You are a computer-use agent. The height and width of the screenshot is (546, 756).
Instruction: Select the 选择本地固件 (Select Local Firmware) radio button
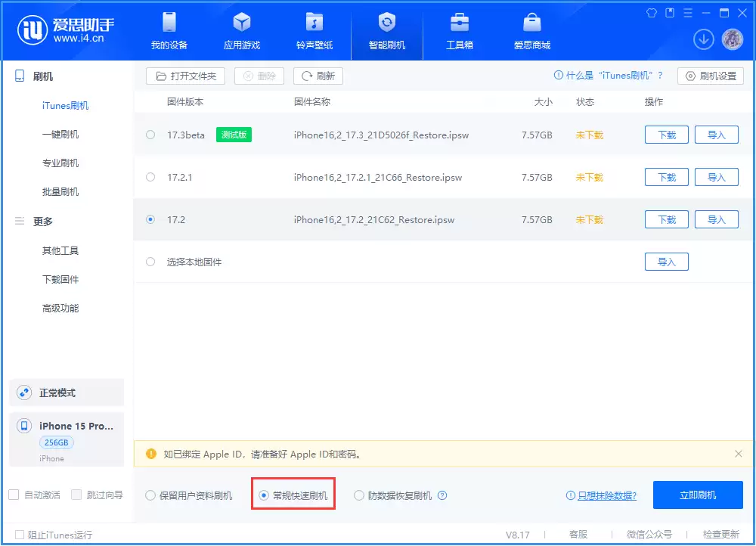pyautogui.click(x=150, y=262)
